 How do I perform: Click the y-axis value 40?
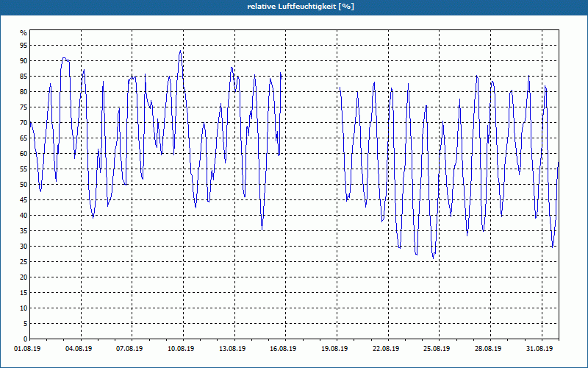tap(24, 216)
